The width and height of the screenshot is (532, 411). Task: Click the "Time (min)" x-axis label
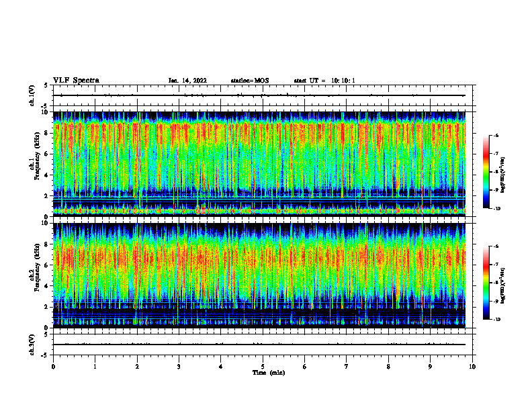(269, 373)
